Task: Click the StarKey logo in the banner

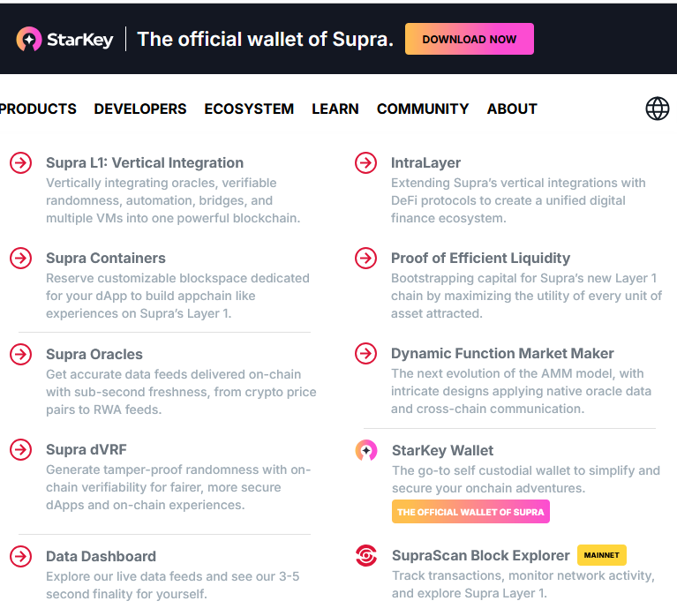Action: 64,40
